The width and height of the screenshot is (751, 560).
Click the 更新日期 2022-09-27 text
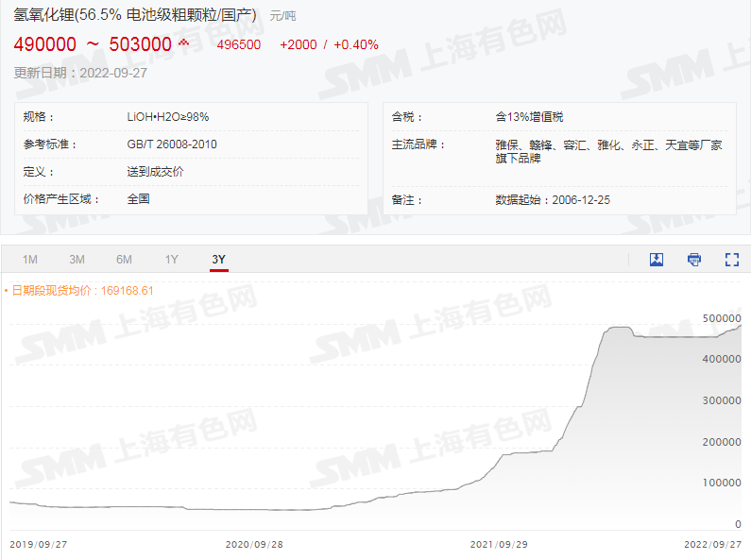coord(80,73)
